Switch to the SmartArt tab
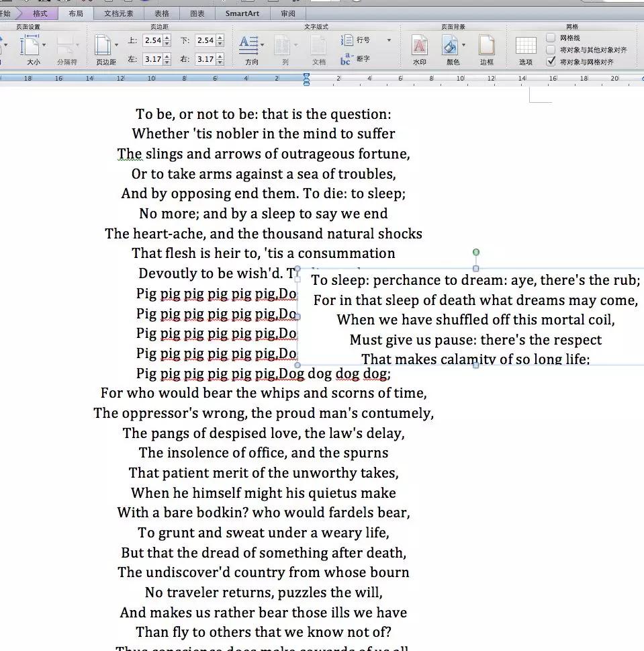Screen dimensions: 644x651 (x=242, y=13)
